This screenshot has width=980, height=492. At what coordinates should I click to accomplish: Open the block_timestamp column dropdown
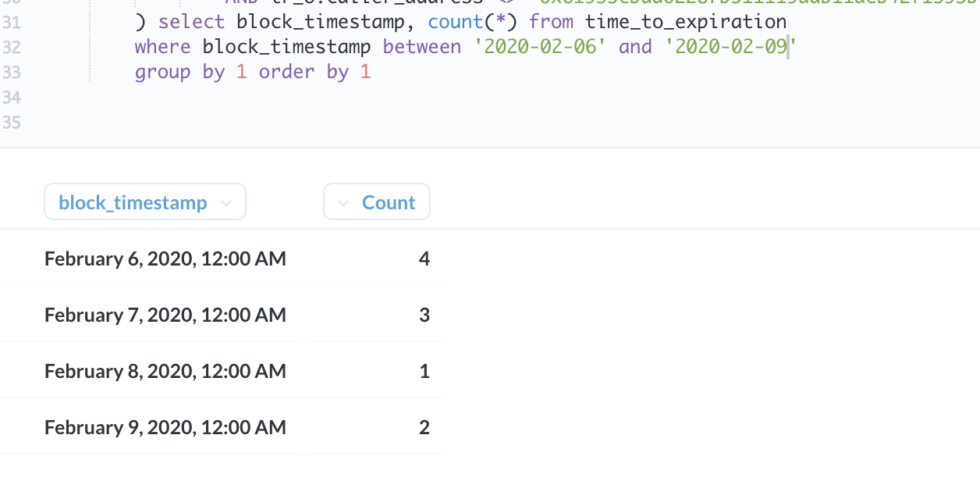[x=144, y=201]
